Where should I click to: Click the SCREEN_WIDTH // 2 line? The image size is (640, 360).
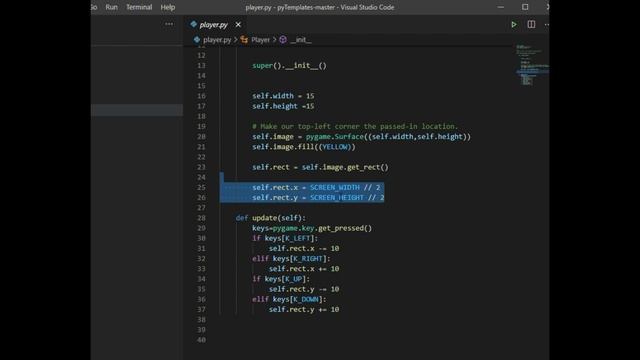click(316, 187)
